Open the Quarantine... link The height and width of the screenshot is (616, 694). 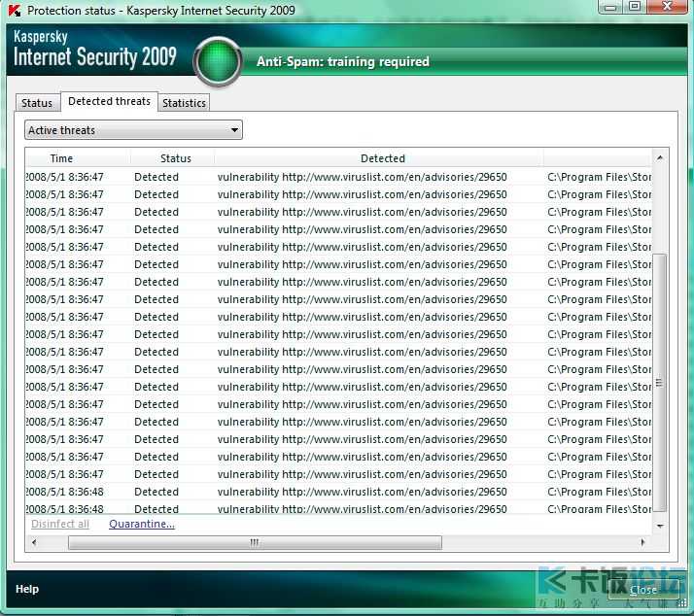[x=142, y=524]
